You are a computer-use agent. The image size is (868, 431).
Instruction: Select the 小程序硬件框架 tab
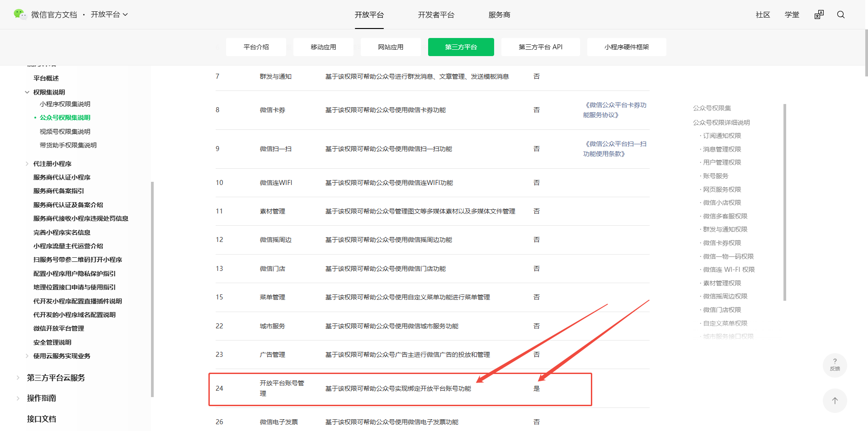(x=627, y=47)
